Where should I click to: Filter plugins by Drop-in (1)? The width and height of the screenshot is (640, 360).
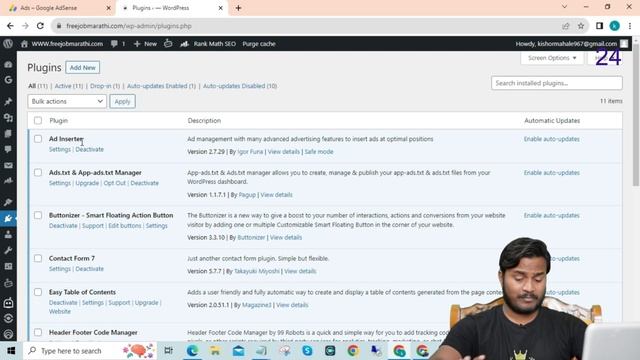point(105,86)
